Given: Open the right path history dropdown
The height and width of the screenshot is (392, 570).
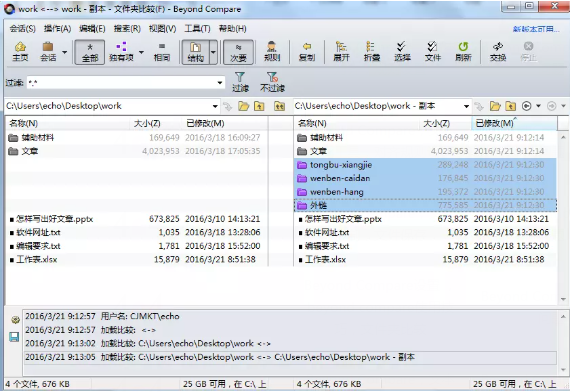Looking at the screenshot, I should click(x=466, y=106).
